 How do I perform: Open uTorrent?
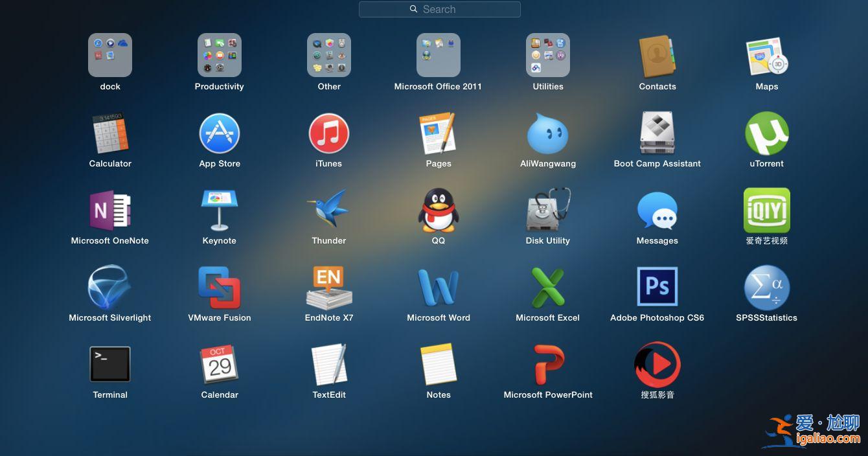tap(766, 133)
